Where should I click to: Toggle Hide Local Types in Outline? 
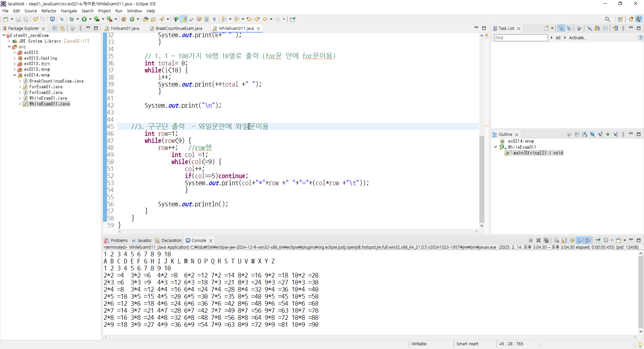pyautogui.click(x=615, y=135)
